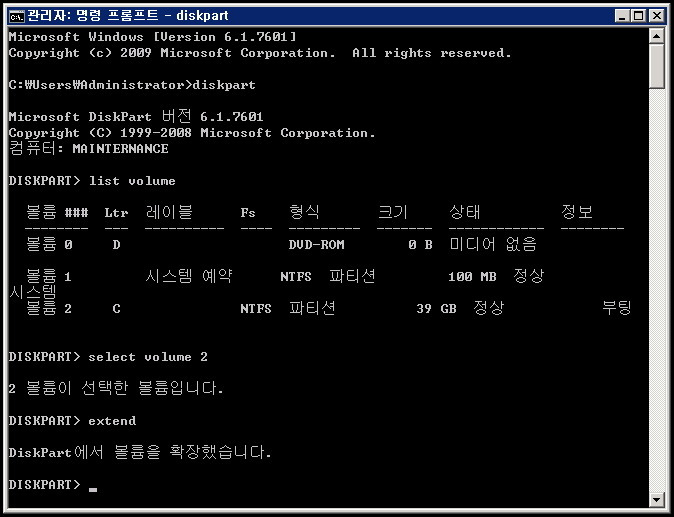Click the window title text 'diskpart'
Screen dimensions: 674x517
[x=202, y=16]
